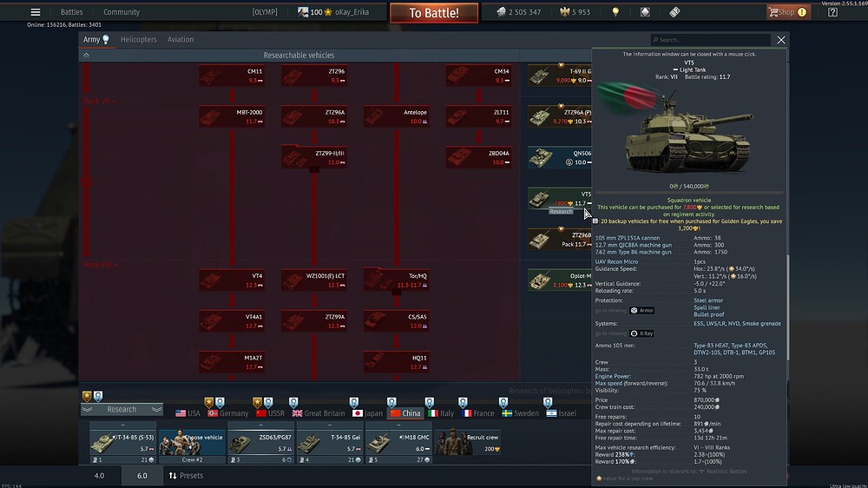Select the ZTZ96 vehicle card
868x488 pixels.
[x=314, y=76]
